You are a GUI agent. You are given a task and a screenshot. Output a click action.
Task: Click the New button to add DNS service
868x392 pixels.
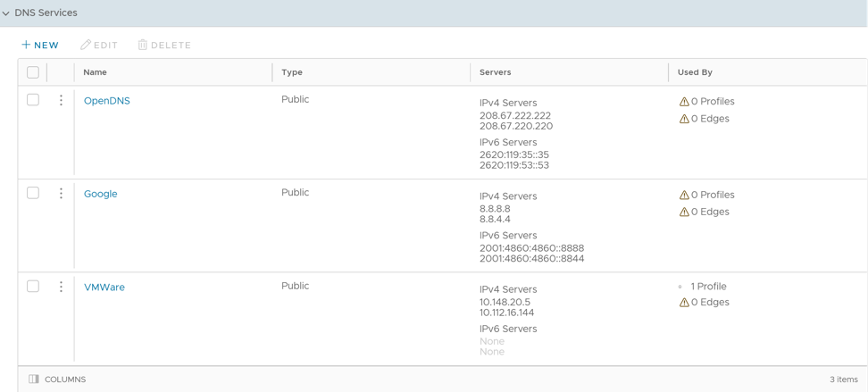coord(40,45)
